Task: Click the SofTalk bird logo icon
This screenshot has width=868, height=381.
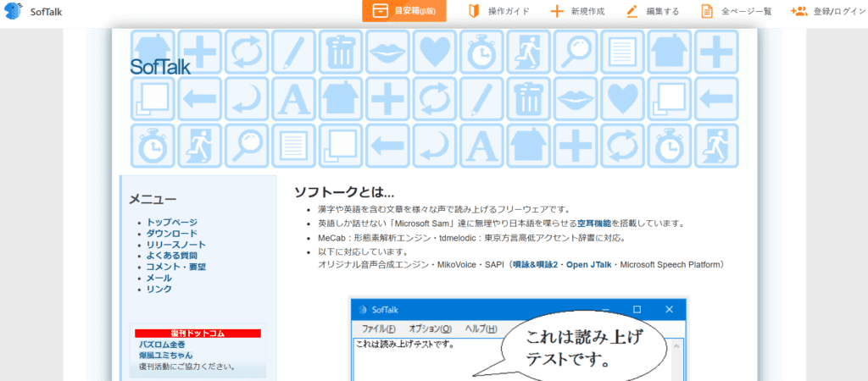Action: point(14,11)
